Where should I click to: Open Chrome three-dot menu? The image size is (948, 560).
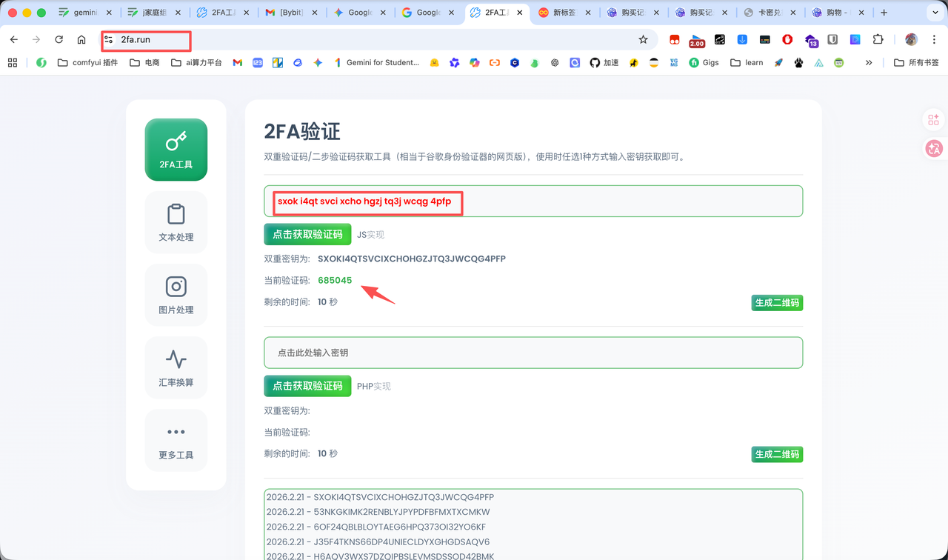[934, 39]
